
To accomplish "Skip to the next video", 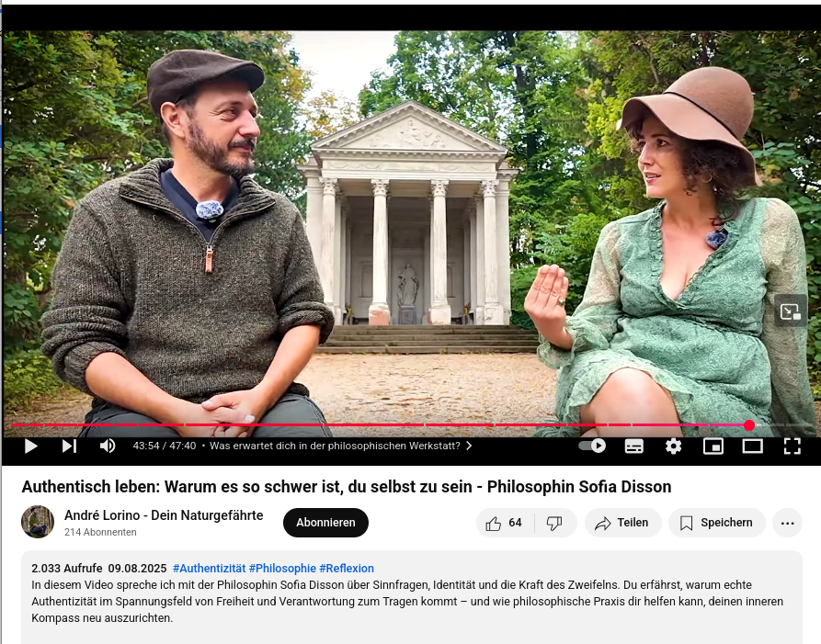I will click(69, 446).
